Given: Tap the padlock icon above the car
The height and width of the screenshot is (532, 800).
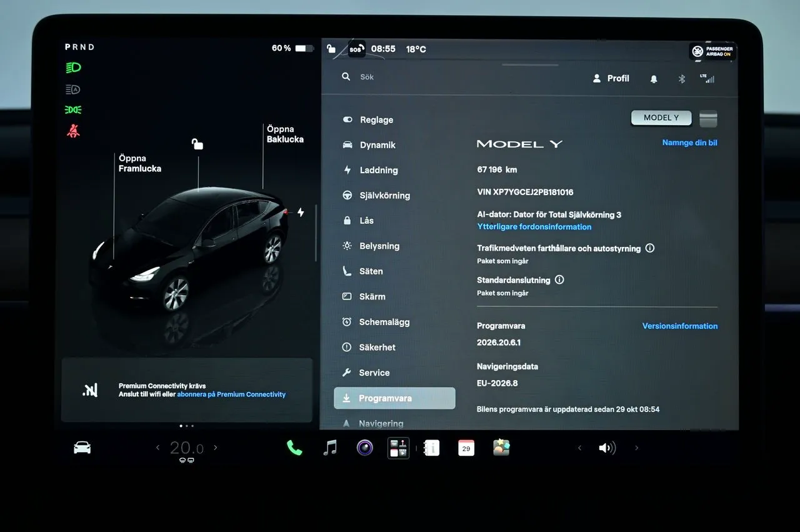Looking at the screenshot, I should (197, 144).
